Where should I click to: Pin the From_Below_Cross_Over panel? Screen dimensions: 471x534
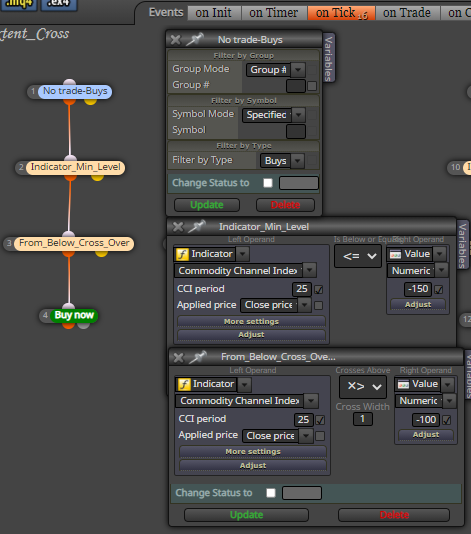tap(199, 357)
